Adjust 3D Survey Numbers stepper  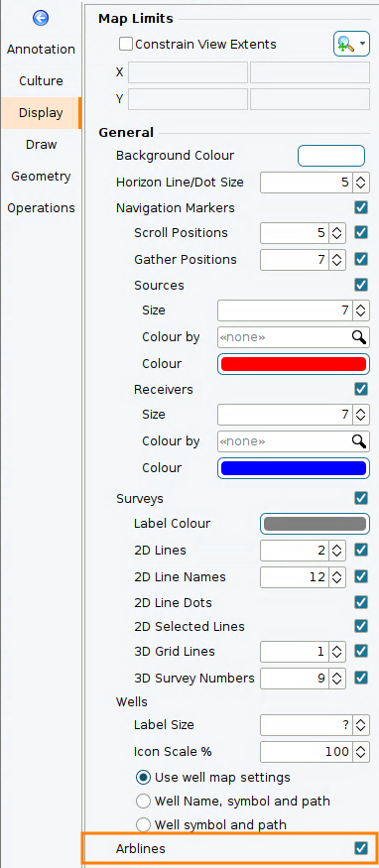[336, 678]
